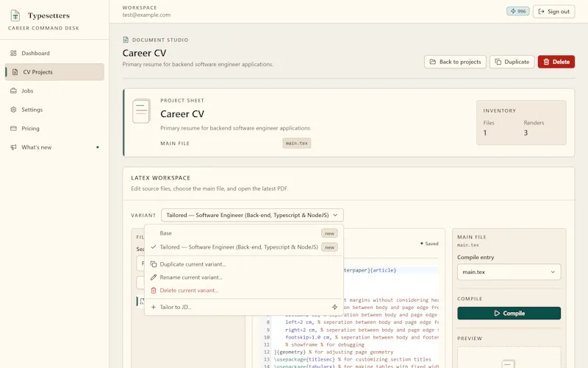This screenshot has width=588, height=368.
Task: Choose Rename current variant
Action: pyautogui.click(x=244, y=277)
